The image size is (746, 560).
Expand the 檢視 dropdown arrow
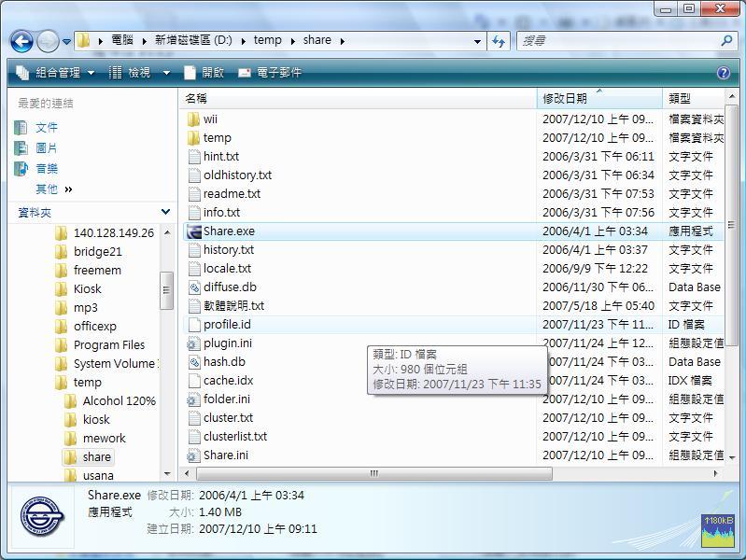coord(166,73)
